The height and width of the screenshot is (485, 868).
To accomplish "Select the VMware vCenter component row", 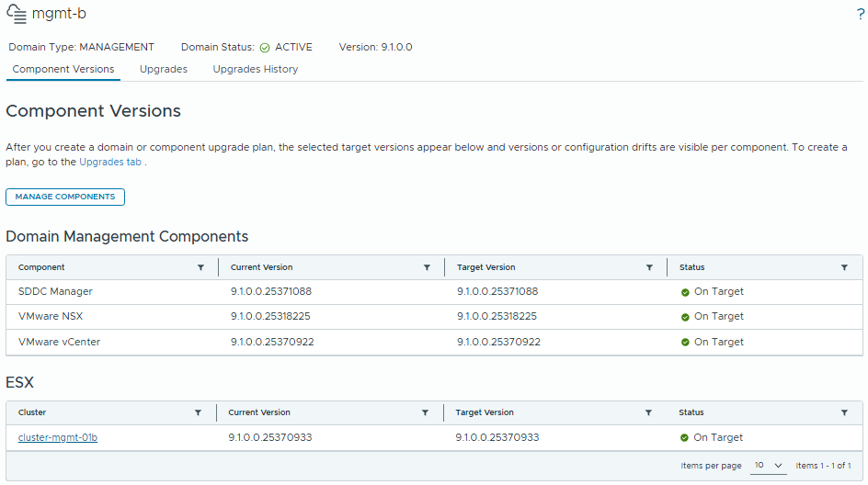I will [434, 343].
